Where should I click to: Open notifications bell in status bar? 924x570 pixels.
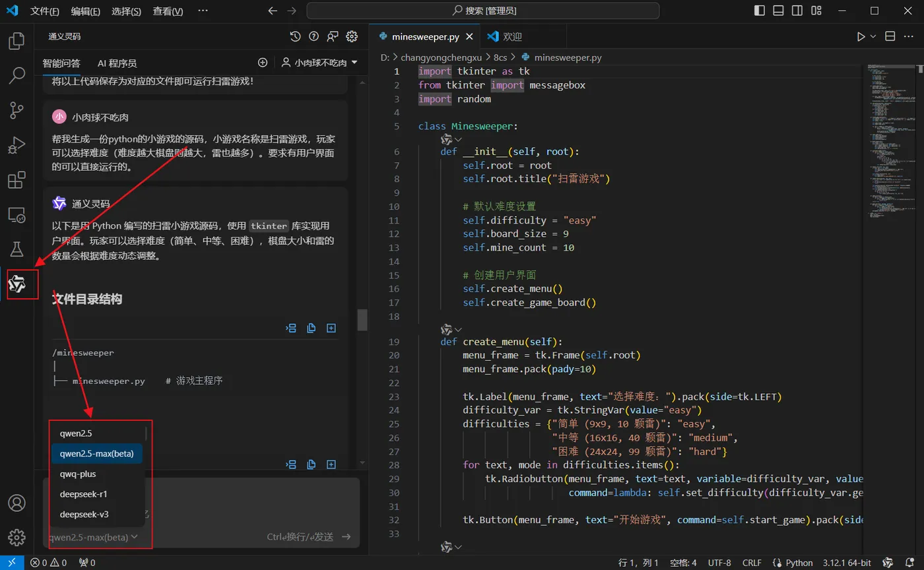(x=909, y=563)
